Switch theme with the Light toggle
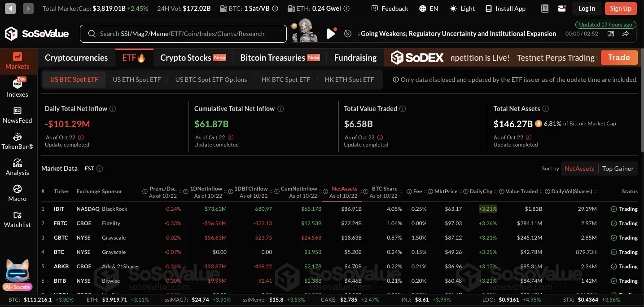644x307 pixels. pos(462,9)
